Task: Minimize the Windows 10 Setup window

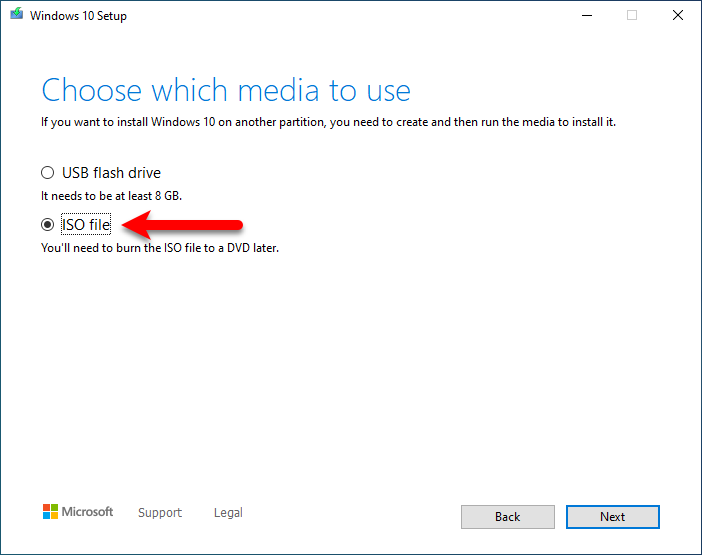Action: click(587, 15)
